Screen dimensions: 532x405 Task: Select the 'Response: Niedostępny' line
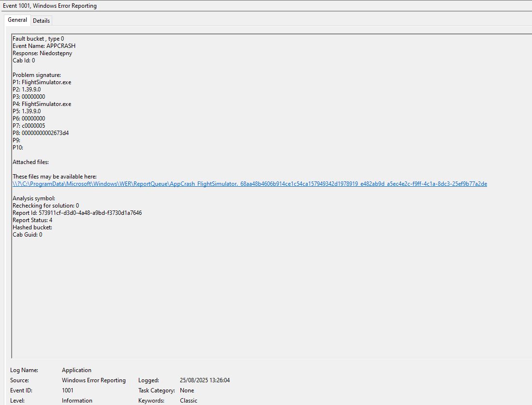point(43,53)
